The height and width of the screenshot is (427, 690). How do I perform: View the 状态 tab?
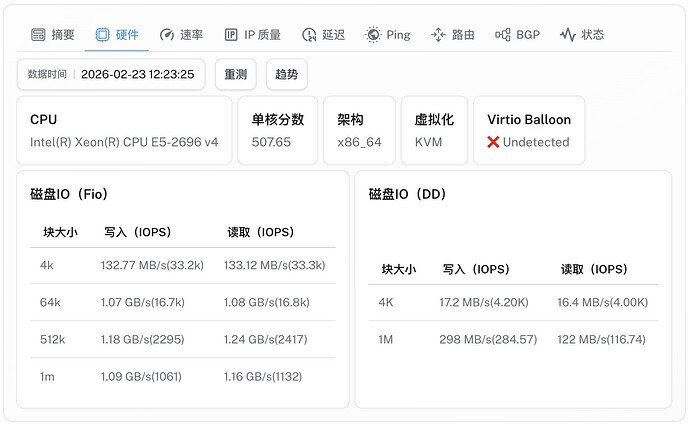coord(583,34)
